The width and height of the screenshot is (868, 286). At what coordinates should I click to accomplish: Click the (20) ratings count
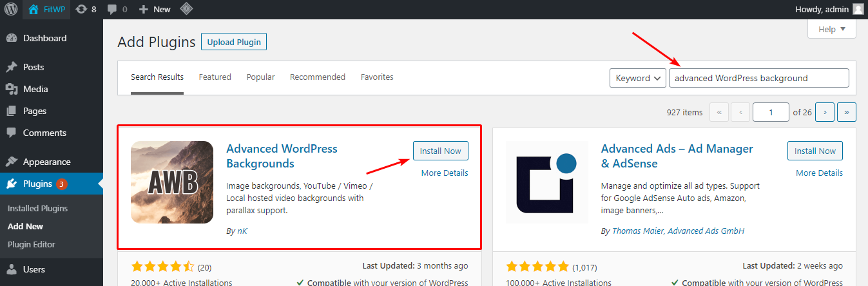click(204, 266)
